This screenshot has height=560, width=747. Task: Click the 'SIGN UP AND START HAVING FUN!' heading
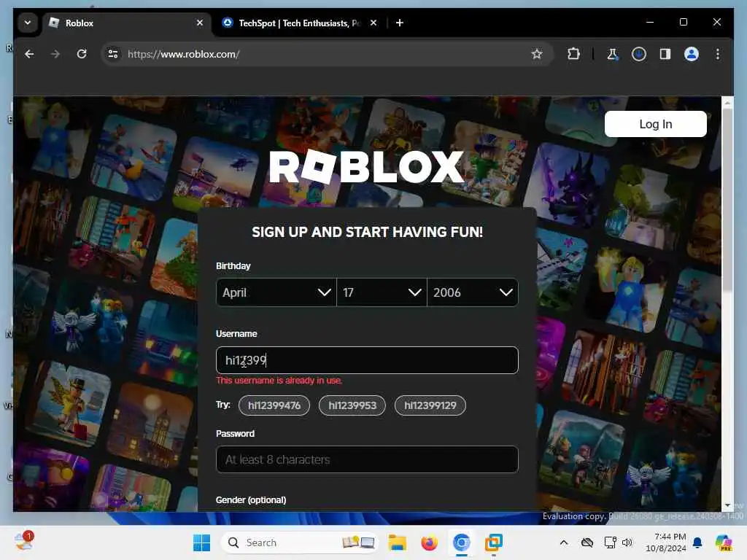pyautogui.click(x=368, y=232)
